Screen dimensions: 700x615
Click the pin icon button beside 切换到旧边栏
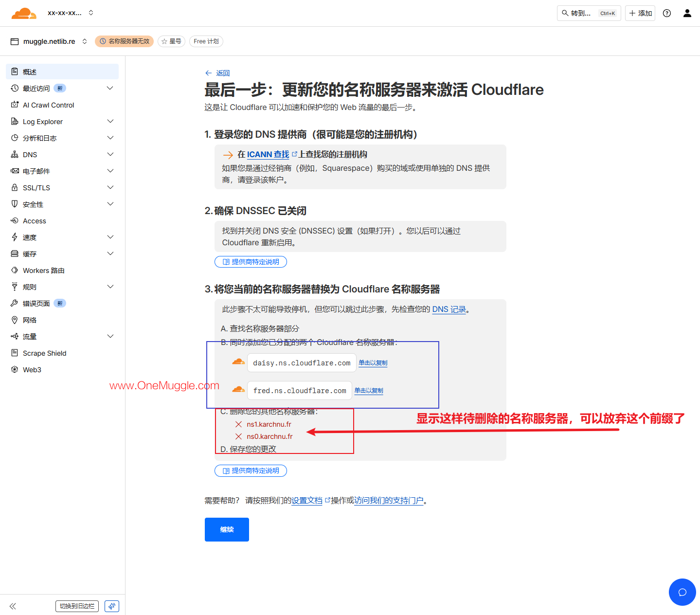(112, 606)
